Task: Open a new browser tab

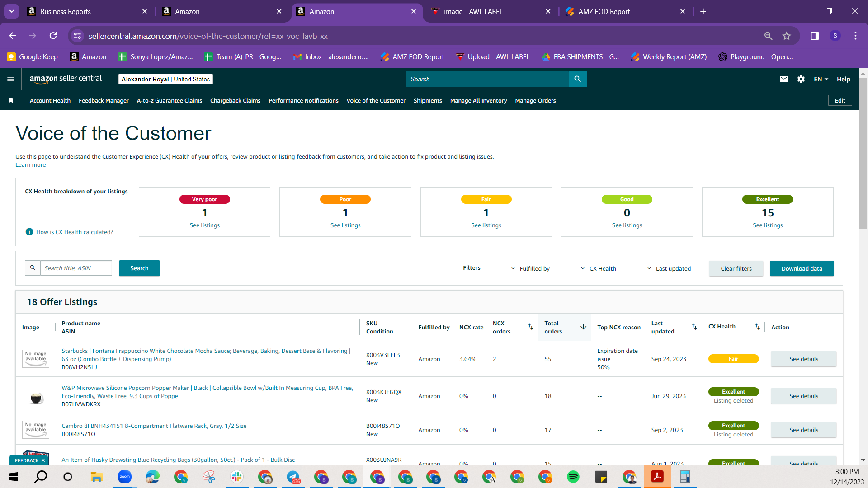Action: (703, 11)
